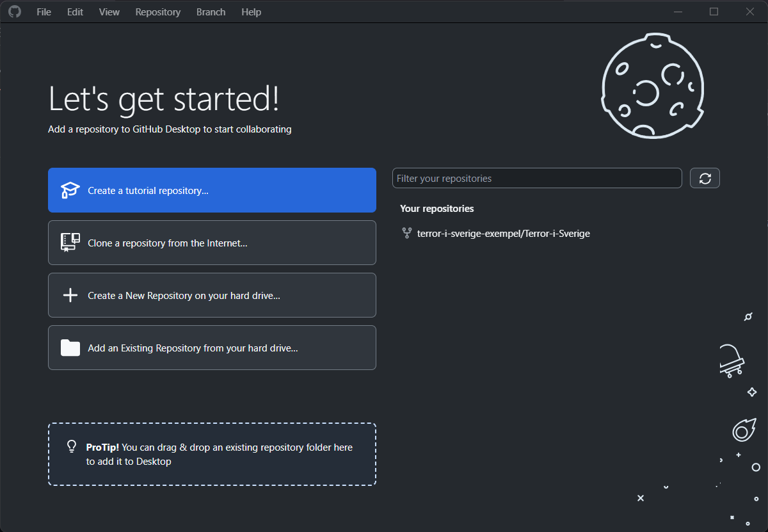Click the folder icon for existing repository
768x532 pixels.
70,348
